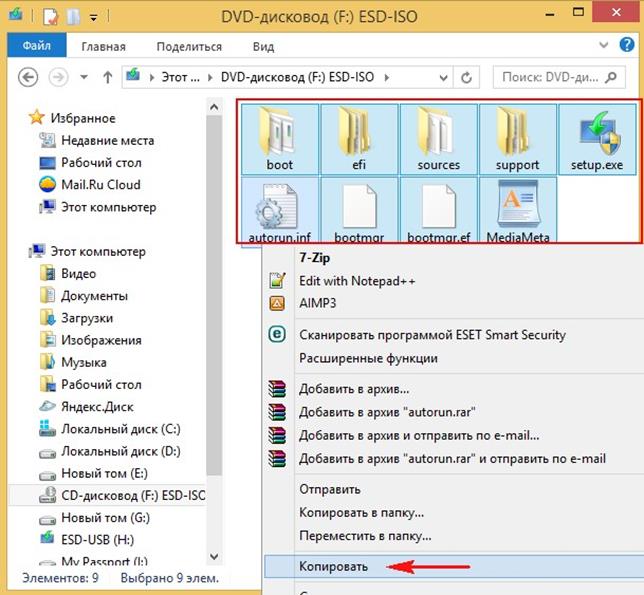
Task: Click the navigation pane scroll down arrow
Action: [x=214, y=557]
